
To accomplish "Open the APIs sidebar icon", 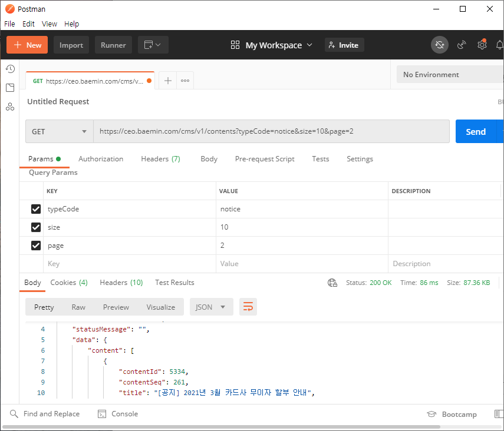I will [10, 107].
